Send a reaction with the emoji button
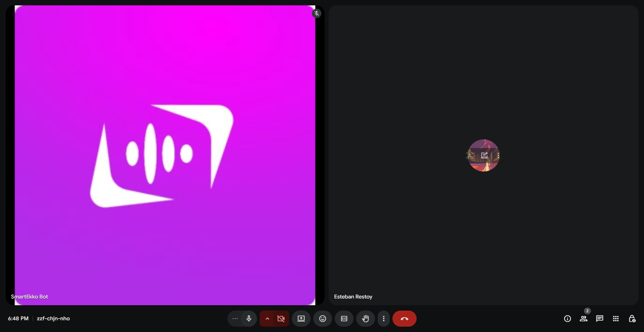This screenshot has width=644, height=332. tap(322, 319)
